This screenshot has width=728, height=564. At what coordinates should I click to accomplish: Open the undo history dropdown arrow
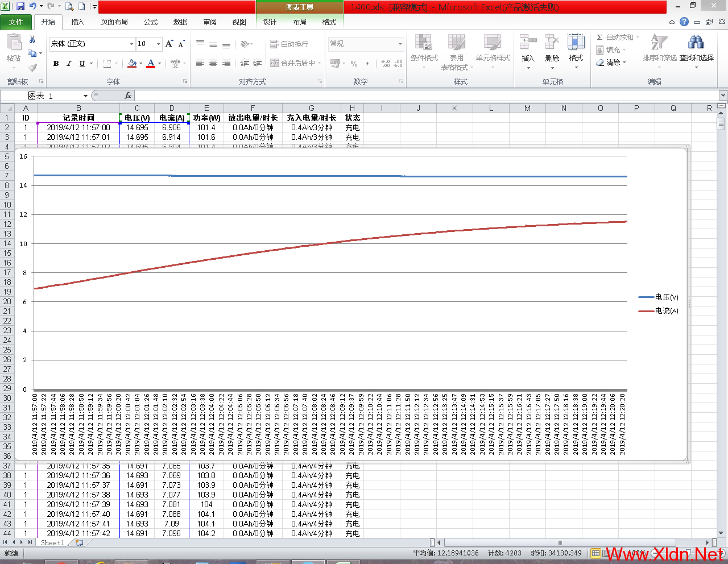point(41,7)
